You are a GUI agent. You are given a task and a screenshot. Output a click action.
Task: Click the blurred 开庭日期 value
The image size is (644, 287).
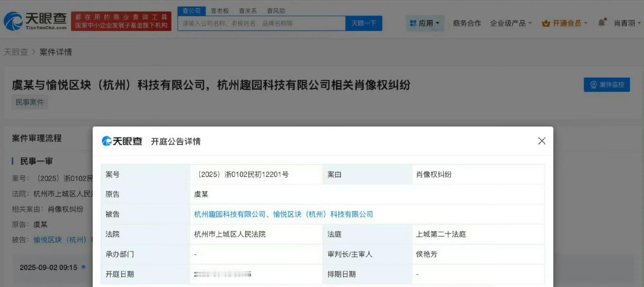[223, 274]
